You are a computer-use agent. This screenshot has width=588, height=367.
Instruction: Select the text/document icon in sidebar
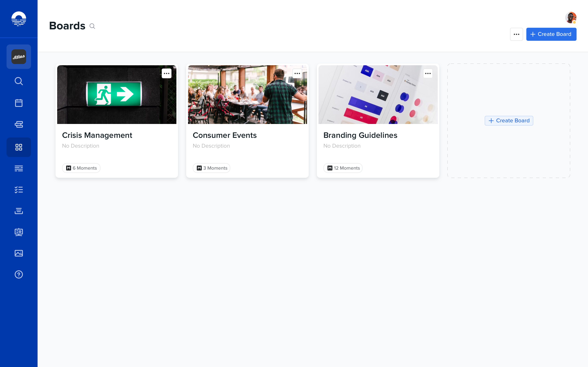pyautogui.click(x=19, y=168)
